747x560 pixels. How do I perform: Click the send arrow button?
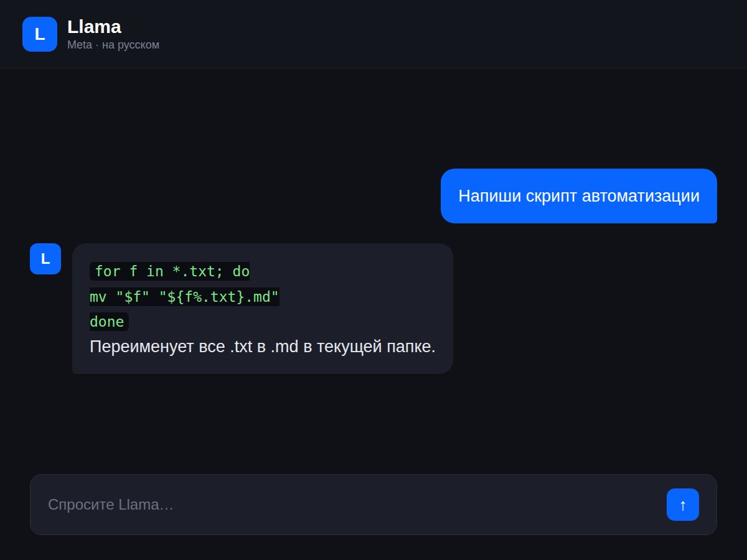point(683,505)
